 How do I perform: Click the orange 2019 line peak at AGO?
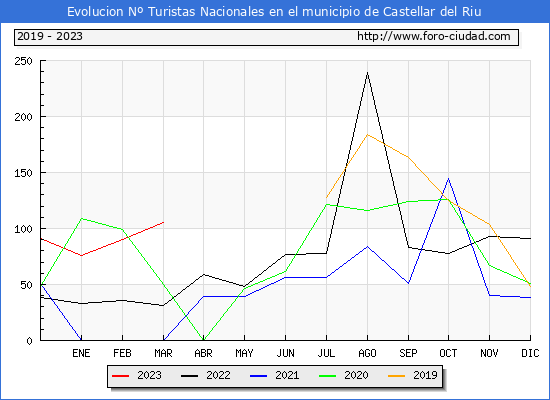pyautogui.click(x=367, y=134)
